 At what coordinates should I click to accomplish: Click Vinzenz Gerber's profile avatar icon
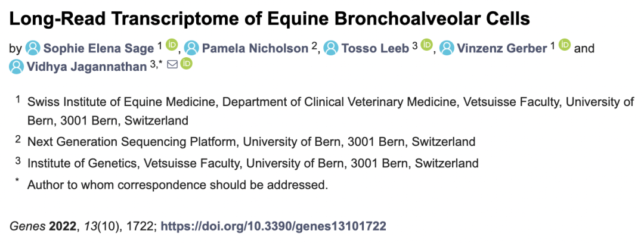[447, 48]
